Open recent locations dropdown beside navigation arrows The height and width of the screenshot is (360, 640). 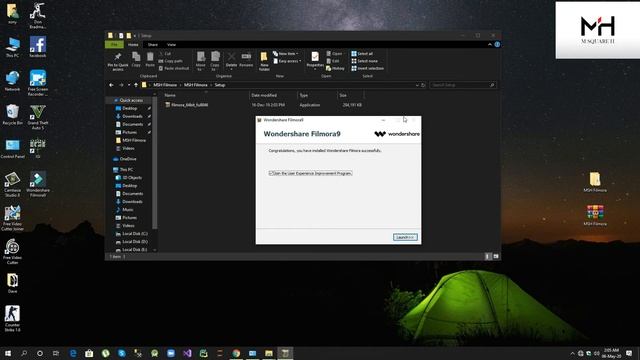pos(129,85)
